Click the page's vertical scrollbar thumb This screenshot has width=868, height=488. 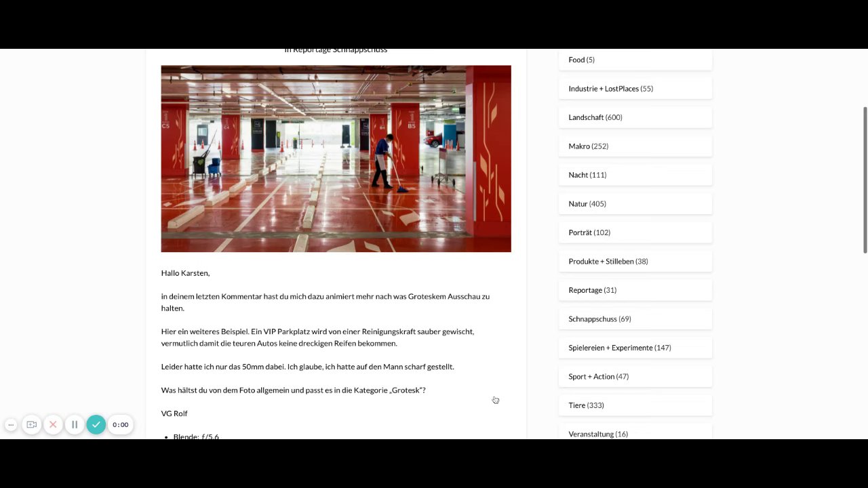click(865, 180)
